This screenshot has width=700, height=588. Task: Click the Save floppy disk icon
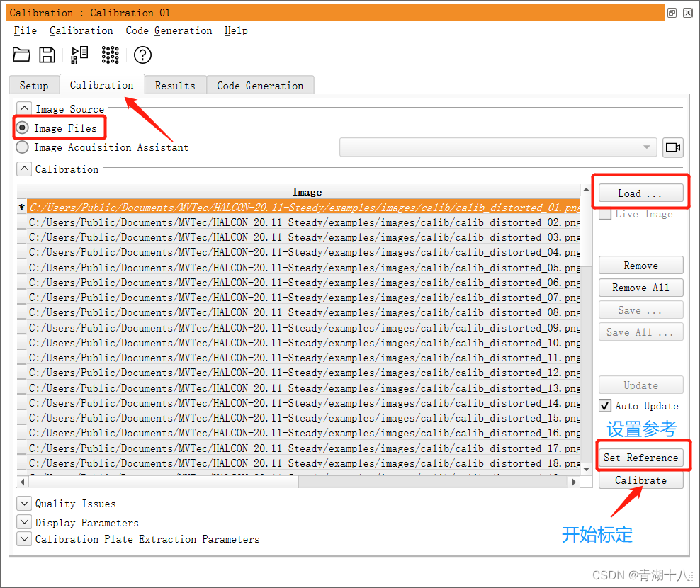coord(47,55)
